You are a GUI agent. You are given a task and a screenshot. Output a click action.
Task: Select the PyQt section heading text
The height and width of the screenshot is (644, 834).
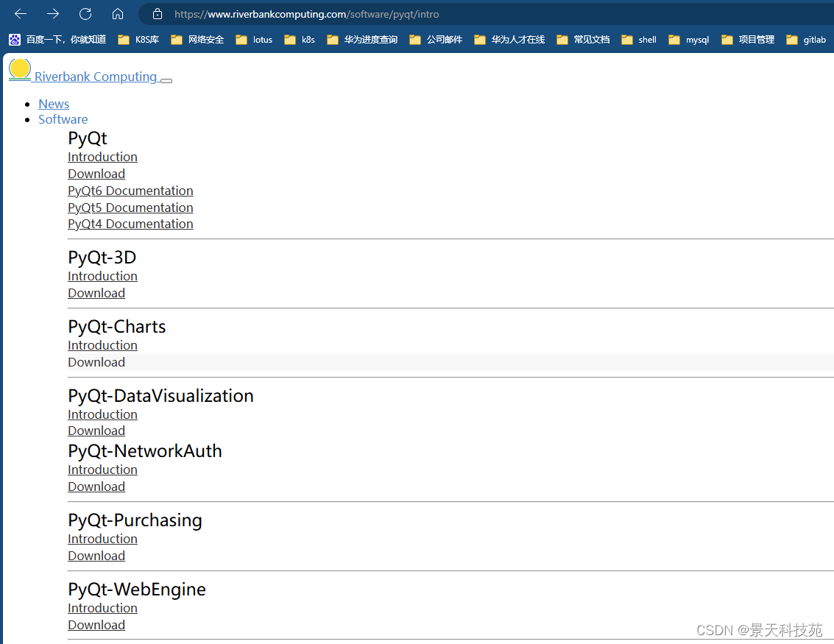tap(88, 138)
